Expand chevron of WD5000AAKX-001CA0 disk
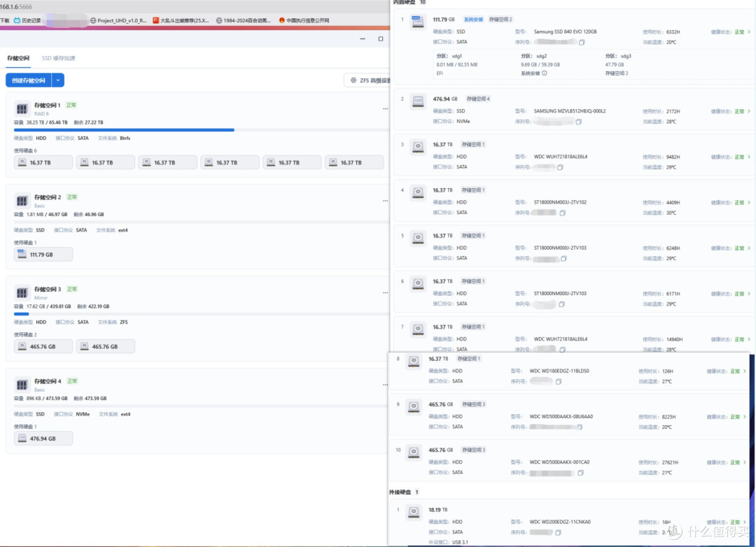 pyautogui.click(x=744, y=462)
